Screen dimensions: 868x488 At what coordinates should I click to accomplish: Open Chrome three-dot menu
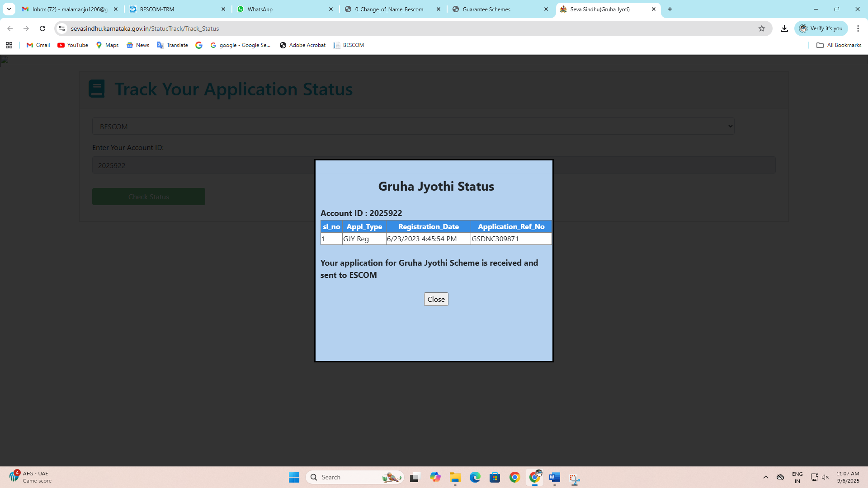click(x=858, y=28)
